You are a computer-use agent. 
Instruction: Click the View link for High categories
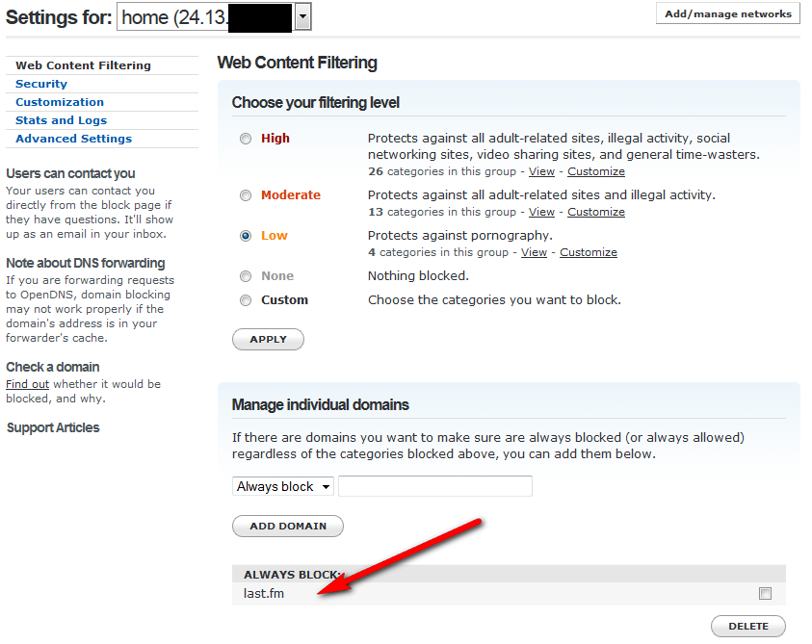tap(541, 171)
